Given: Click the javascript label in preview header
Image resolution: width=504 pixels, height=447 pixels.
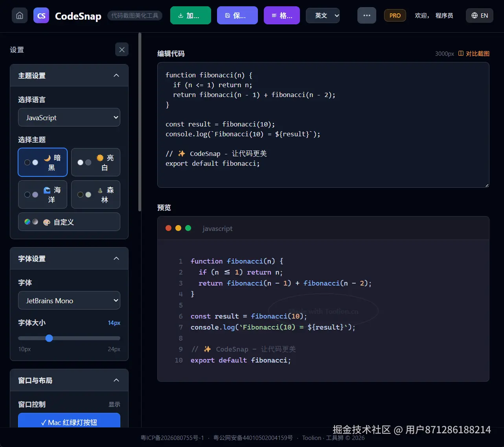Looking at the screenshot, I should [217, 229].
